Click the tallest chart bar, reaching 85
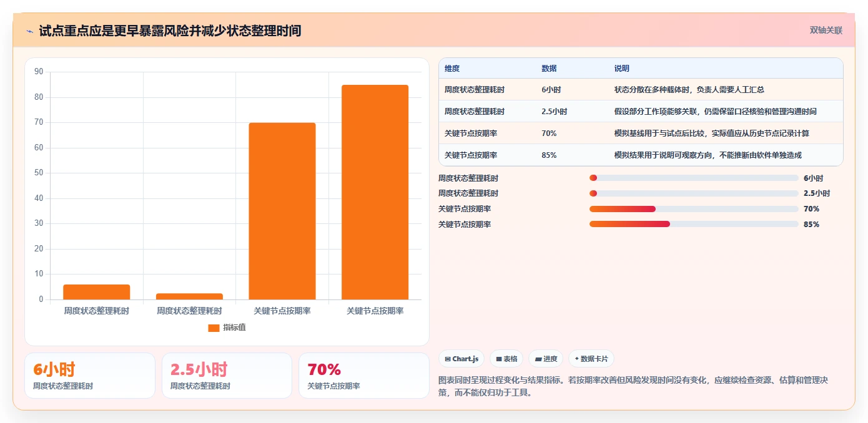868x423 pixels. [x=375, y=192]
